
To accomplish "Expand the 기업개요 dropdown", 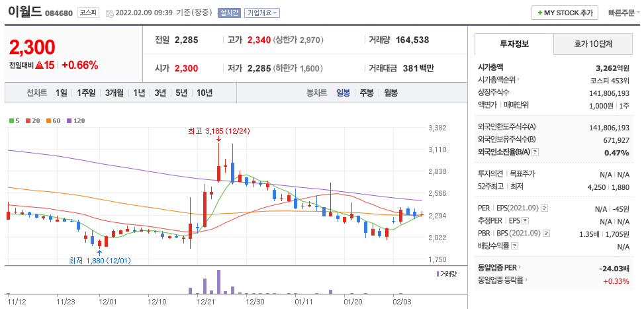I will 262,13.
